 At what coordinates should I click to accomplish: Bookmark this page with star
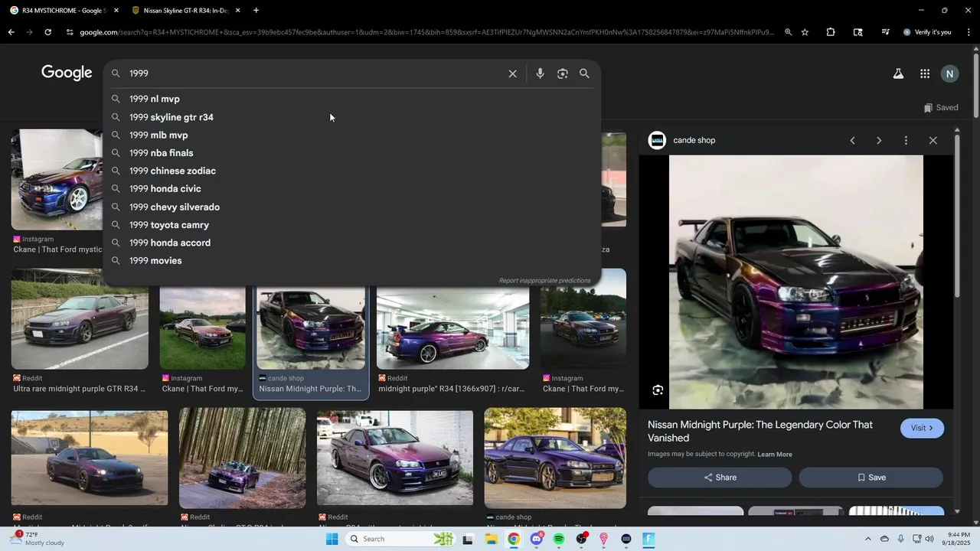tap(805, 32)
